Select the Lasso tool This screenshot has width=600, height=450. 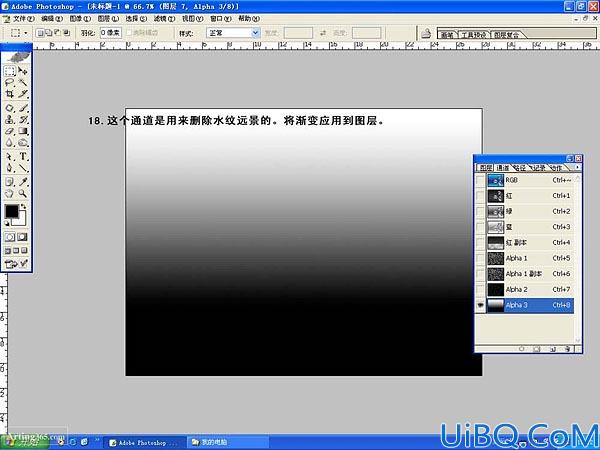tap(10, 83)
